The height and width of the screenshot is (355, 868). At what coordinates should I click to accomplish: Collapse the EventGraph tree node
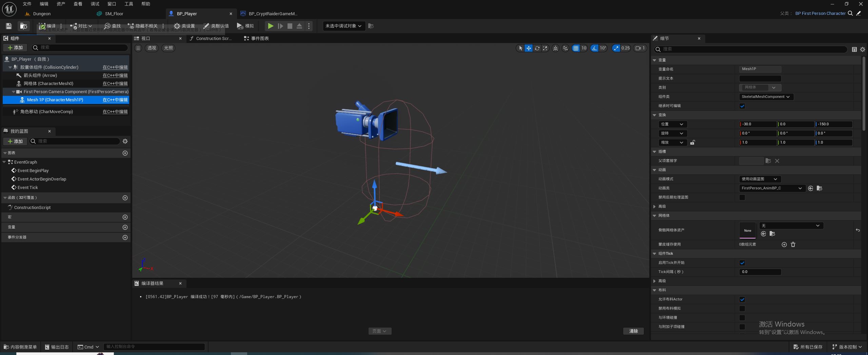click(x=4, y=162)
